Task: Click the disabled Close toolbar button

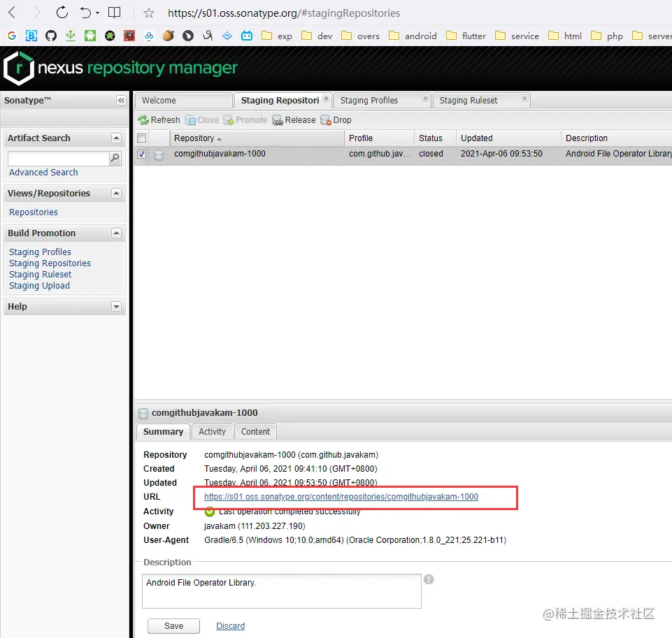Action: tap(202, 120)
